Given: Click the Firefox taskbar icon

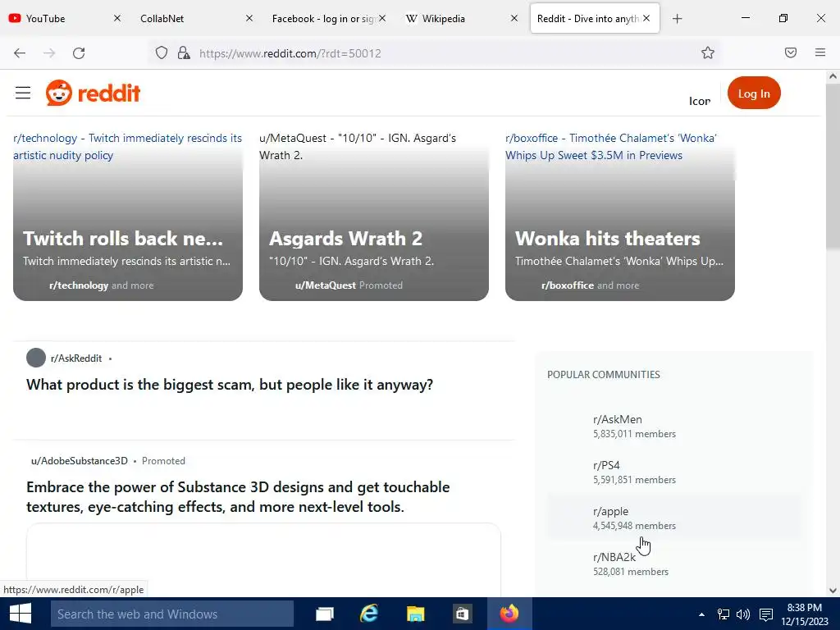Looking at the screenshot, I should [x=509, y=614].
